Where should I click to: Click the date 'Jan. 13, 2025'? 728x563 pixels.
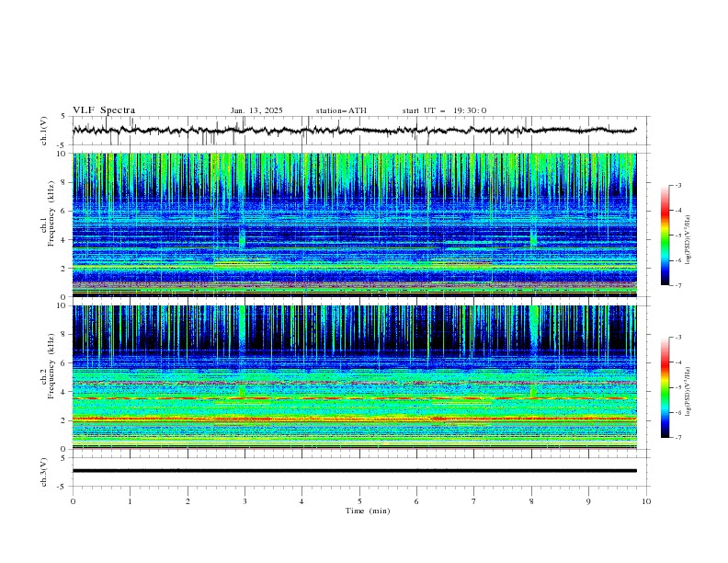(x=256, y=110)
